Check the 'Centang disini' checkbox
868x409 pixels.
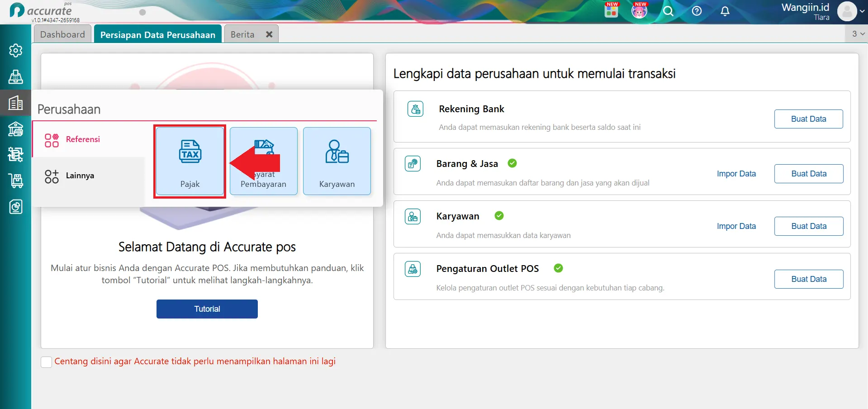tap(46, 362)
